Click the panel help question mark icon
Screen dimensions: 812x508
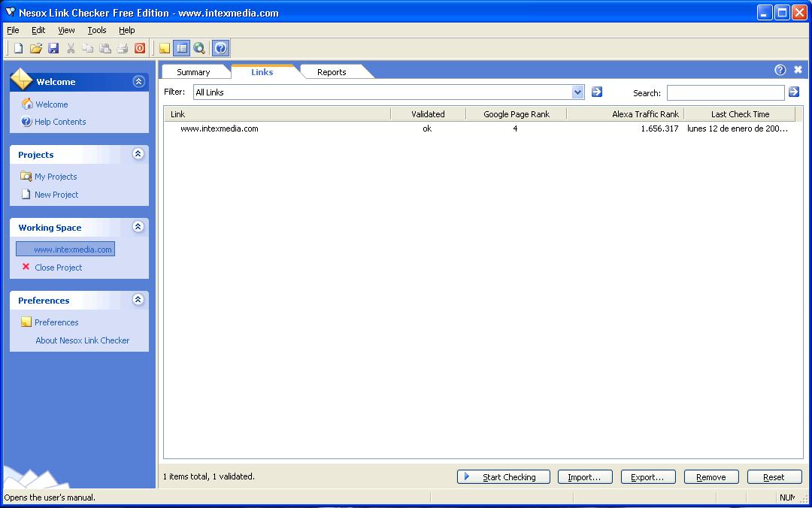780,70
